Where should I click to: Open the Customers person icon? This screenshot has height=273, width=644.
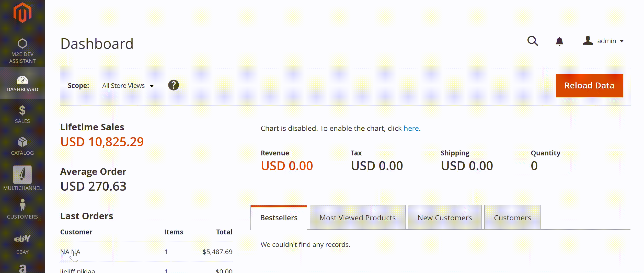(22, 205)
